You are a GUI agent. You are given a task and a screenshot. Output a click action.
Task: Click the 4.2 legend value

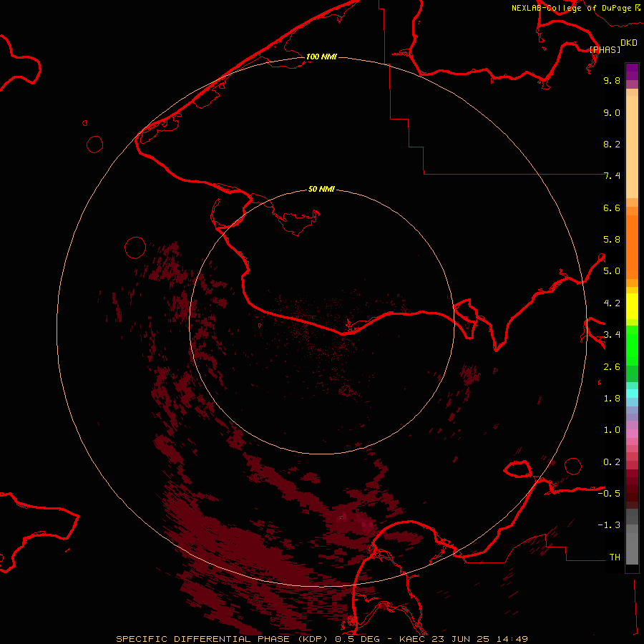[612, 303]
